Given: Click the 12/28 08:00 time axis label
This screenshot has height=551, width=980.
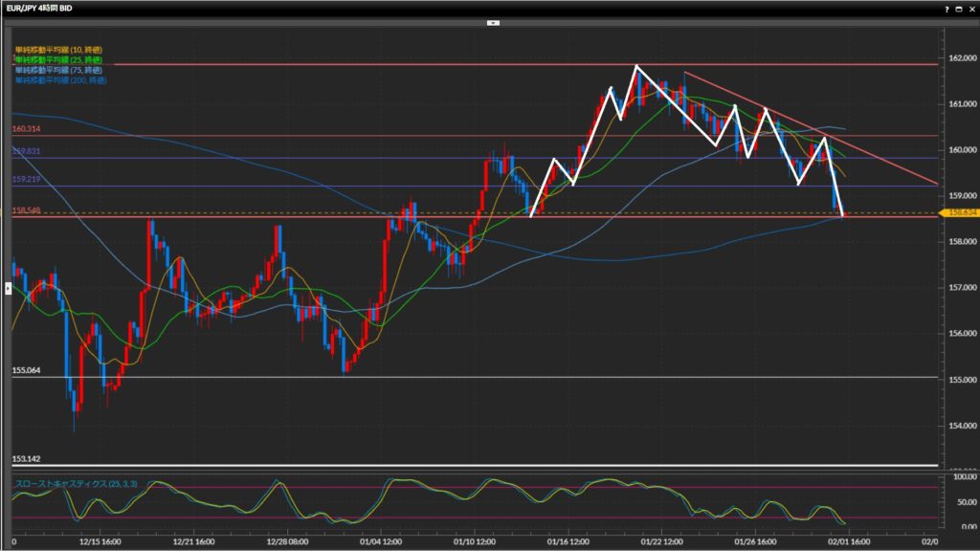Looking at the screenshot, I should point(289,540).
